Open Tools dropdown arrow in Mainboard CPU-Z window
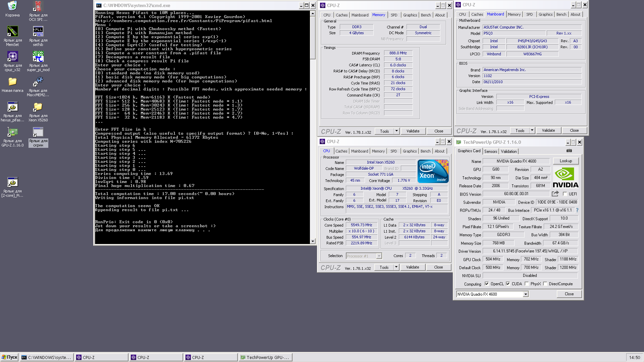This screenshot has width=644, height=362. point(532,130)
